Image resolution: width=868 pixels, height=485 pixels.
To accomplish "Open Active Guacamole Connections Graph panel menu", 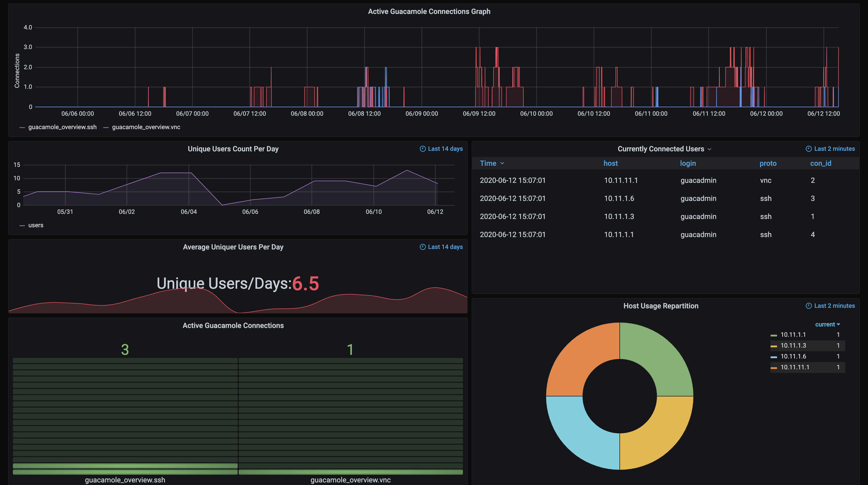I will coord(430,11).
